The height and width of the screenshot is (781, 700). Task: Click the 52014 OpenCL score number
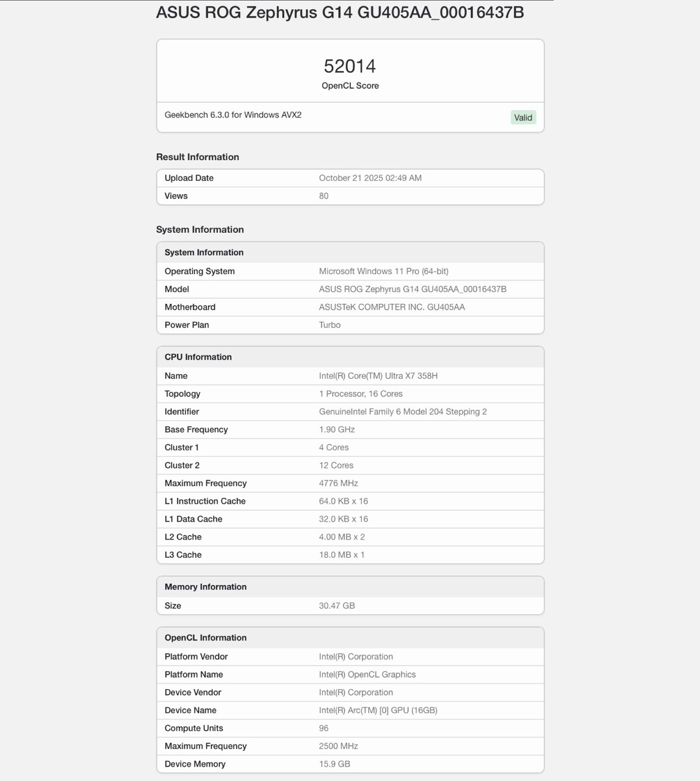[350, 66]
